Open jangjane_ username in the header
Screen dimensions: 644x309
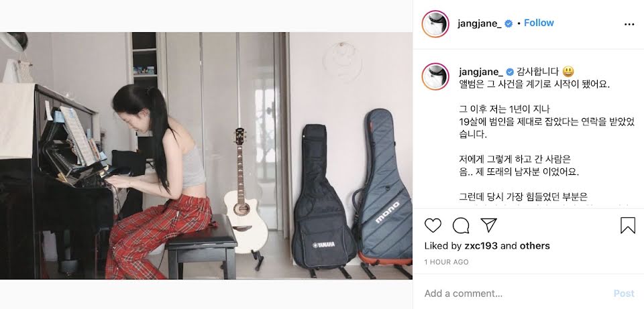pos(479,24)
